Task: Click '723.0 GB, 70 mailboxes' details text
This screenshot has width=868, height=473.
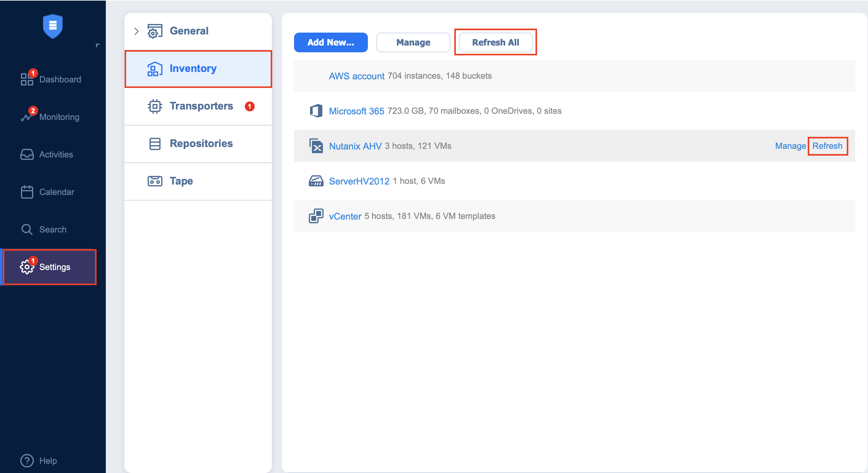Action: tap(474, 111)
